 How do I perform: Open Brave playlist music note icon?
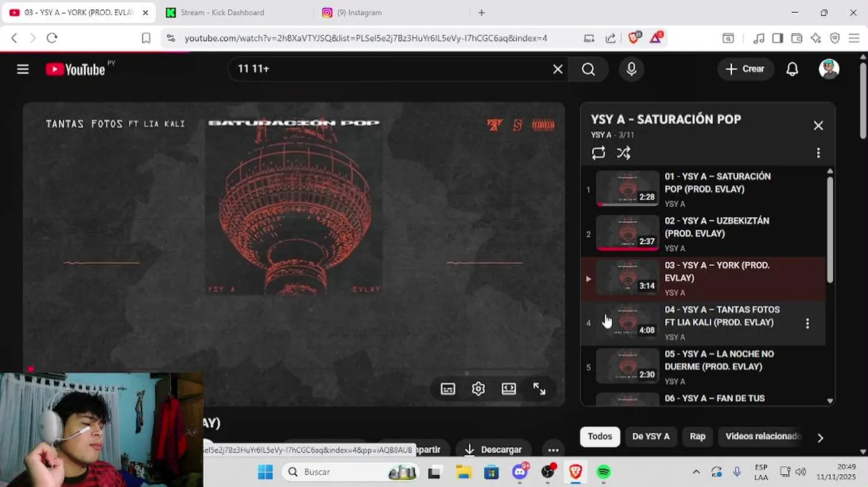coord(758,39)
